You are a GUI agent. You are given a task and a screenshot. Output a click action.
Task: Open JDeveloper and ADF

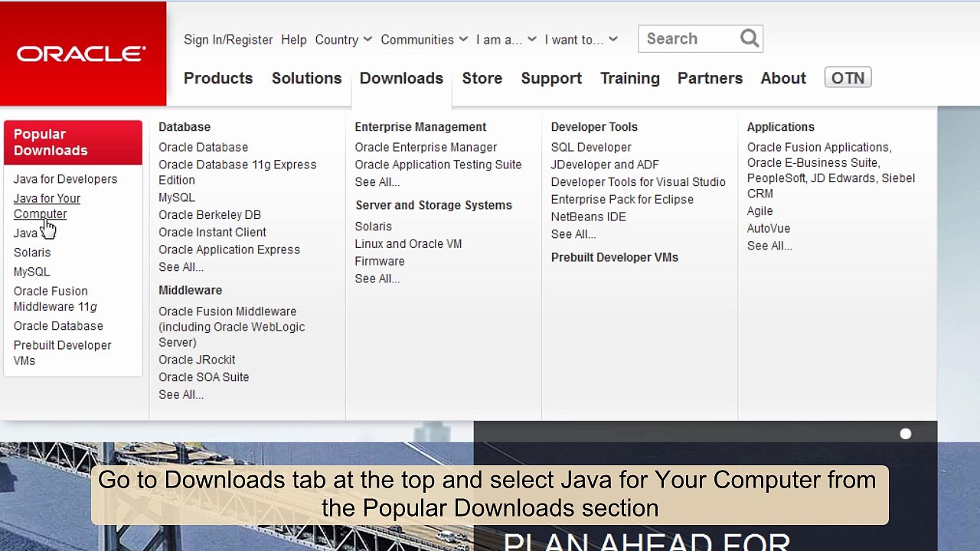coord(605,165)
